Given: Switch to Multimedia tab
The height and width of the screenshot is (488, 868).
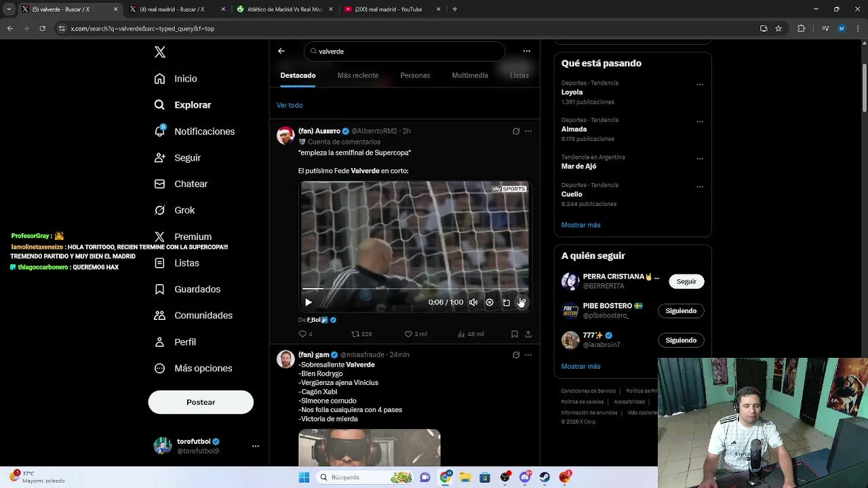Looking at the screenshot, I should pyautogui.click(x=470, y=75).
